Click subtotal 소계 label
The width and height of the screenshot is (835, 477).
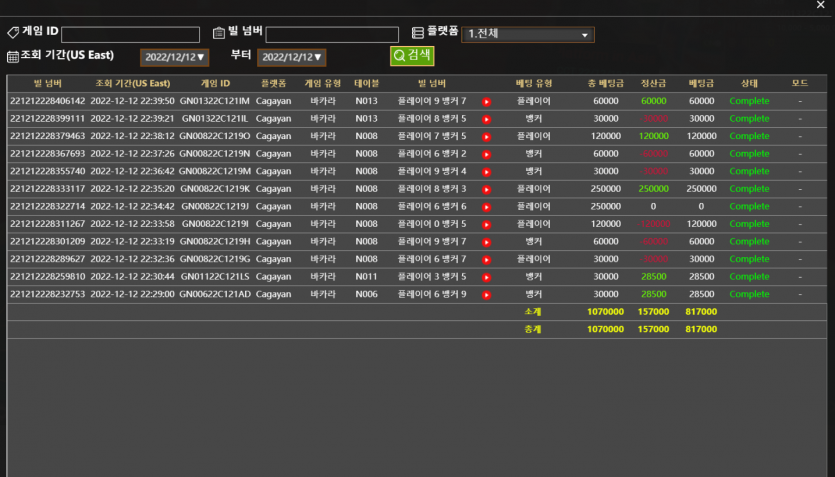tap(533, 312)
